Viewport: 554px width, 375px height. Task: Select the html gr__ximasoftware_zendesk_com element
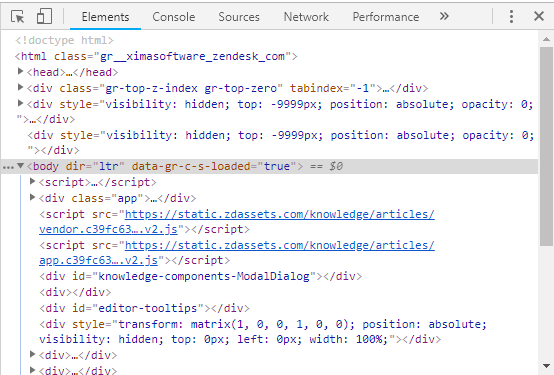pos(156,56)
